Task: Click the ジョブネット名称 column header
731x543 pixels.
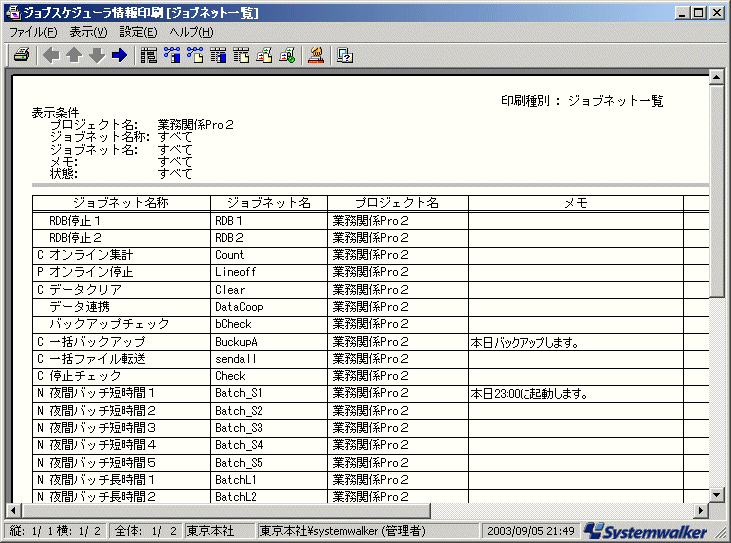Action: click(121, 203)
